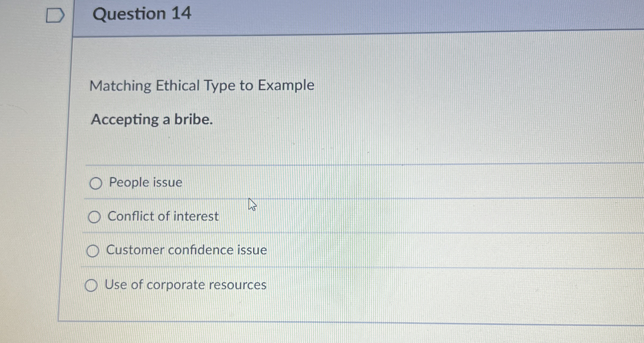Choose Conflict of interest as answer
Image resolution: width=644 pixels, height=343 pixels.
coord(95,217)
